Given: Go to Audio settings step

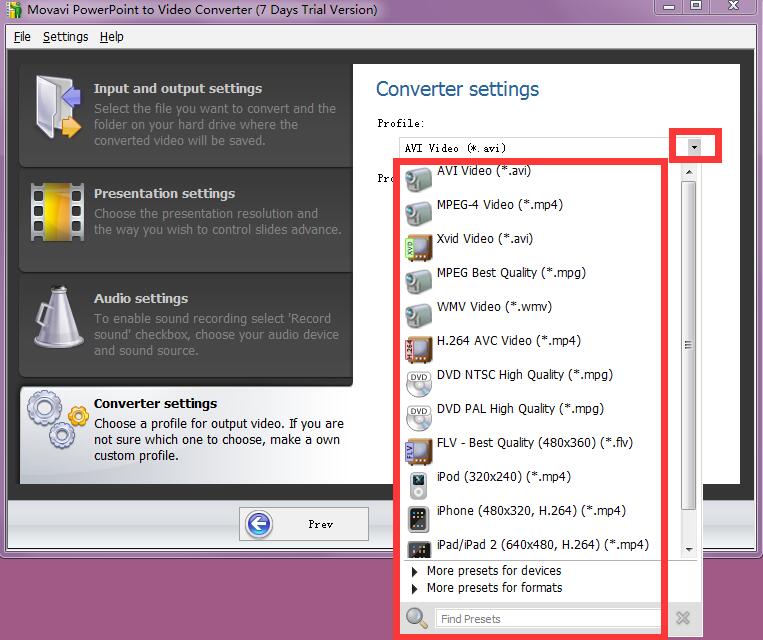Looking at the screenshot, I should [x=185, y=325].
